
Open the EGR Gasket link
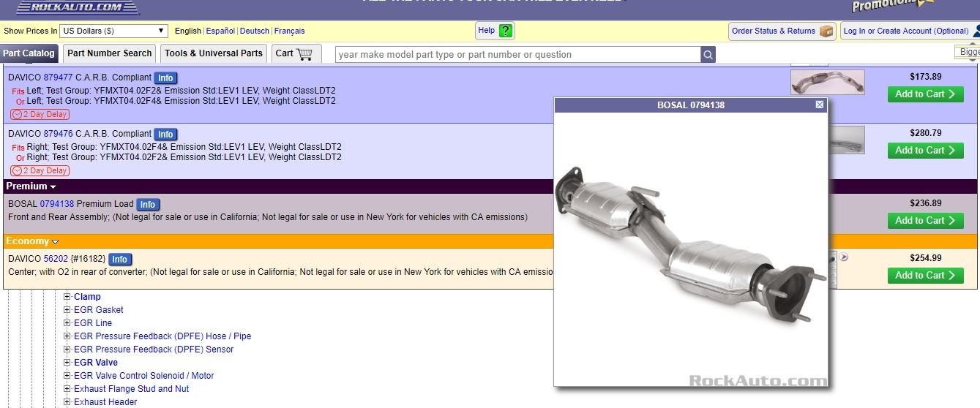pos(99,310)
